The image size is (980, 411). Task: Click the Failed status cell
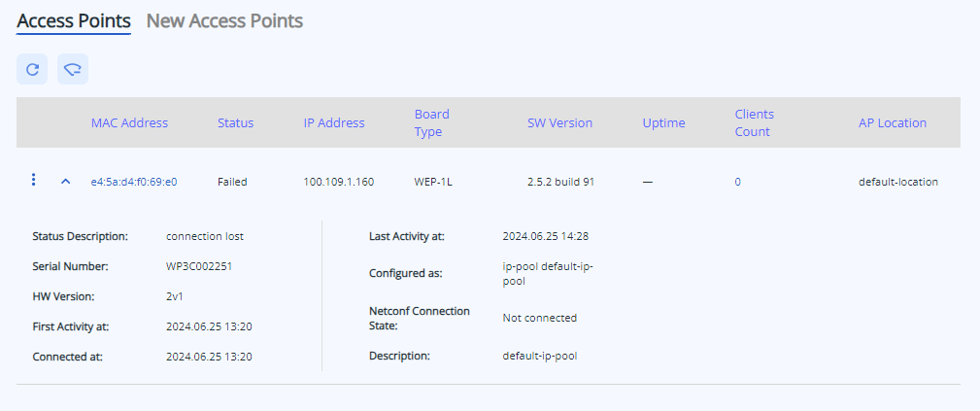point(232,182)
